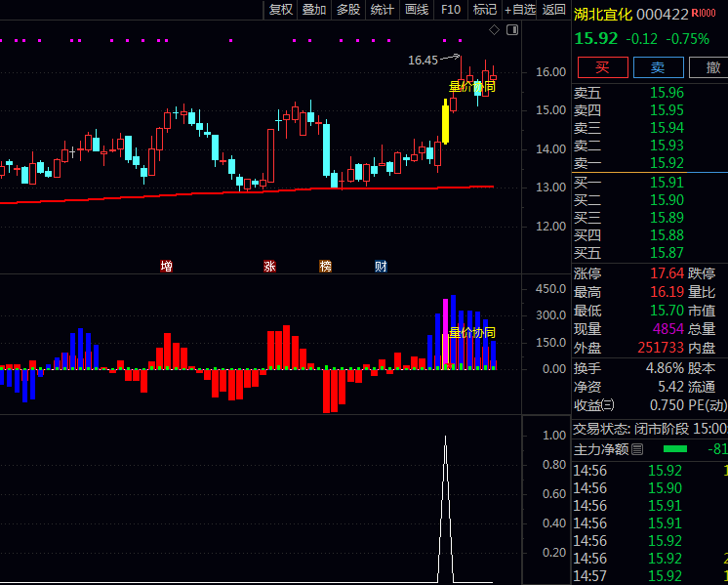Viewport: 728px width, 585px height.
Task: Select 卖五 price 15.96
Action: coord(667,93)
